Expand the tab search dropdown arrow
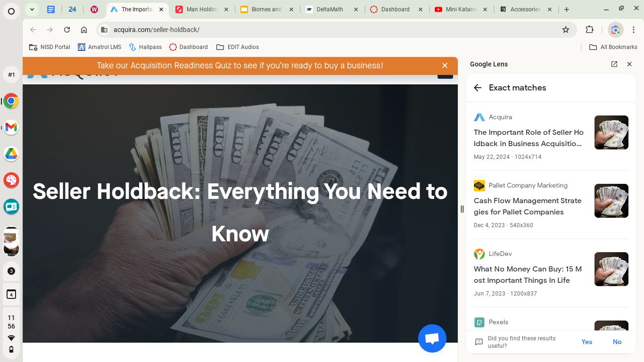The width and height of the screenshot is (644, 362). [x=32, y=9]
